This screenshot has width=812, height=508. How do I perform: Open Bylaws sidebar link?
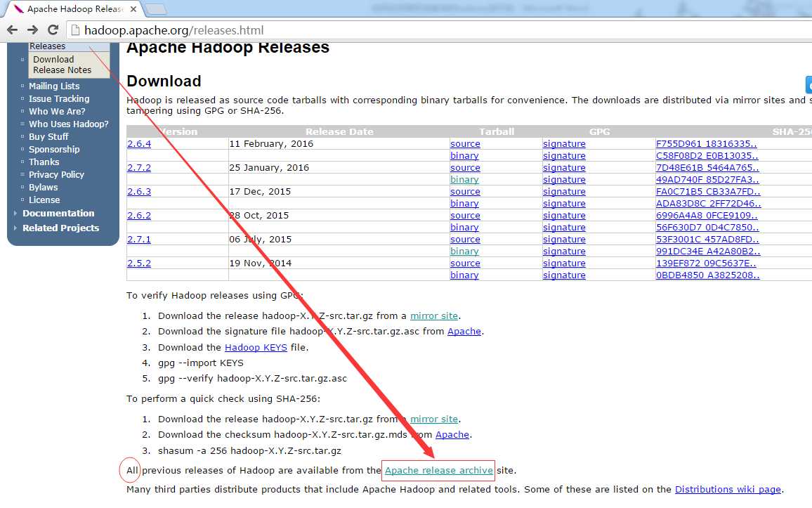(43, 188)
